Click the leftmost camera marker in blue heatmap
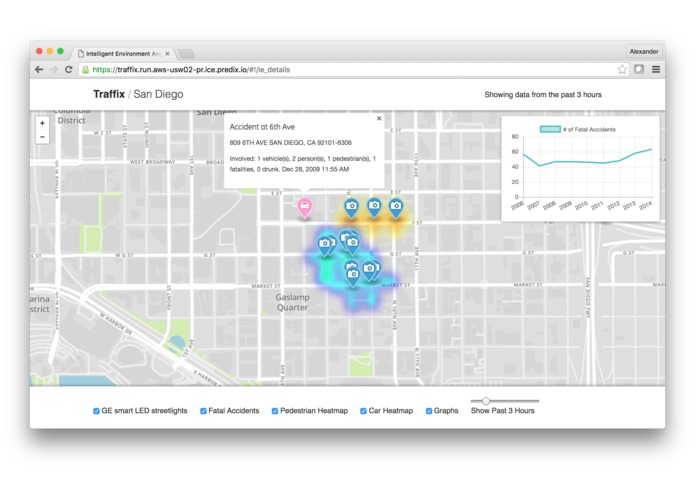The height and width of the screenshot is (494, 695). tap(325, 245)
